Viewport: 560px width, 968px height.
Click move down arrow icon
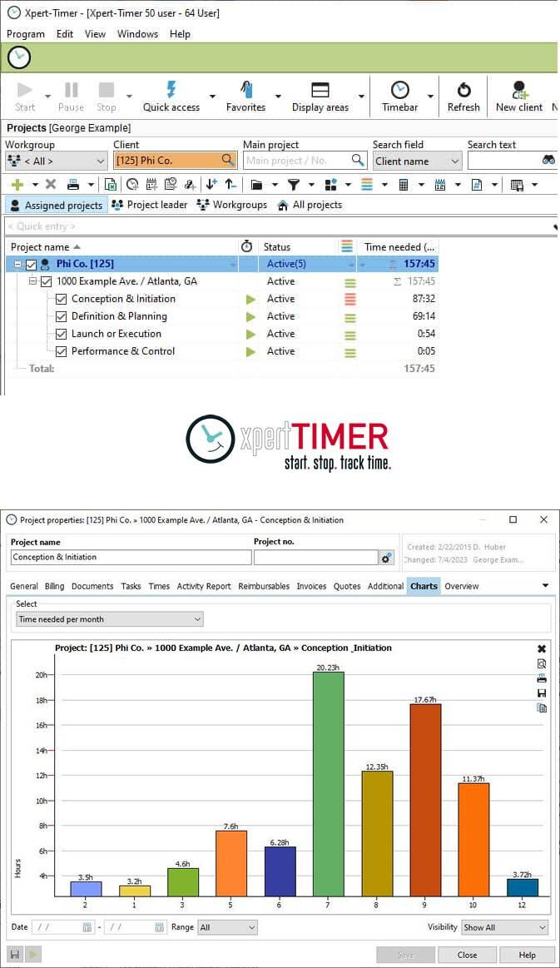(x=212, y=184)
